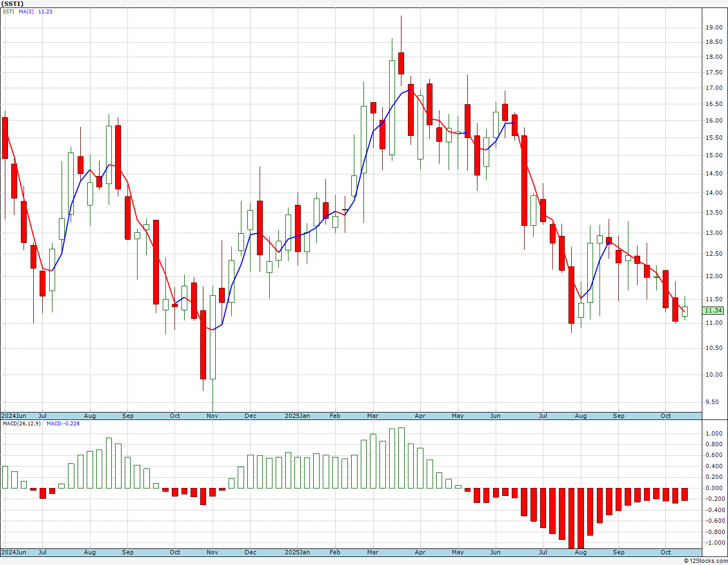This screenshot has width=728, height=565.
Task: Select the "13.50" price axis label
Action: tap(714, 212)
